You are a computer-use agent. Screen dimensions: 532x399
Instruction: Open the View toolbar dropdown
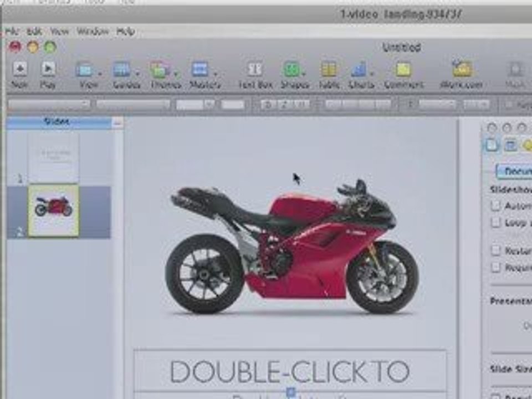click(x=86, y=70)
